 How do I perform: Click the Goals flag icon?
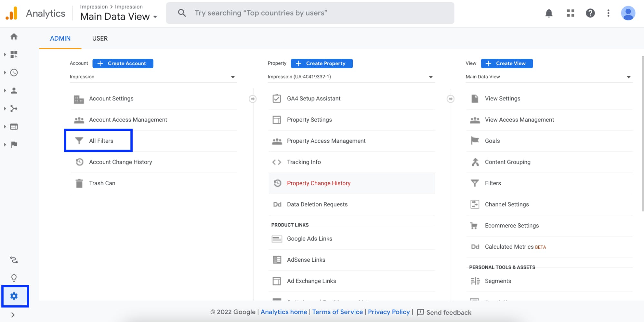click(x=475, y=141)
